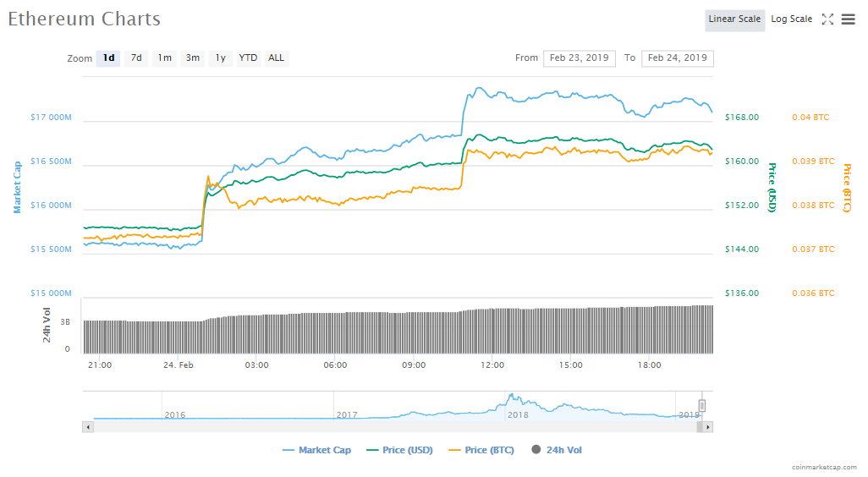Toggle Market Cap series in legend

tap(316, 451)
